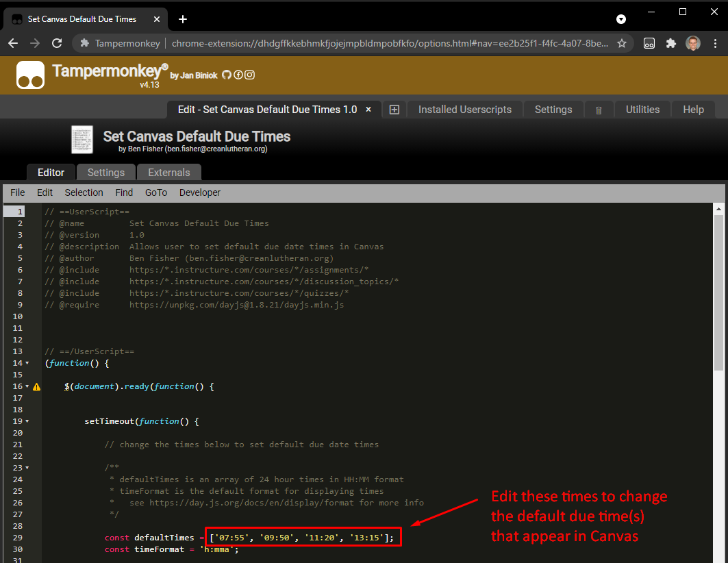The image size is (728, 563).
Task: Open the Chrome profile avatar
Action: coord(693,43)
